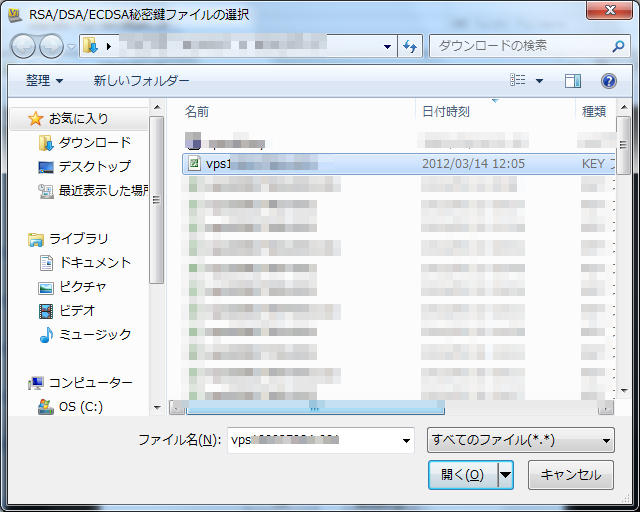Open the view options dropdown arrow
640x512 pixels.
(539, 80)
